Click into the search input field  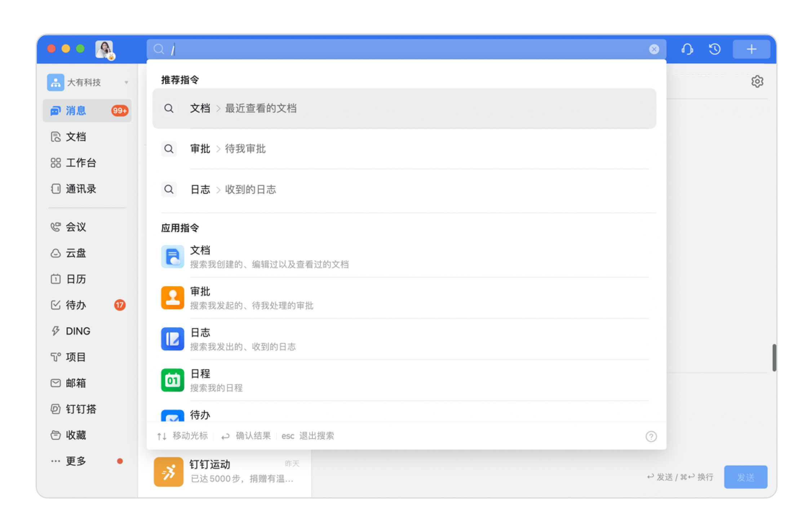(407, 49)
